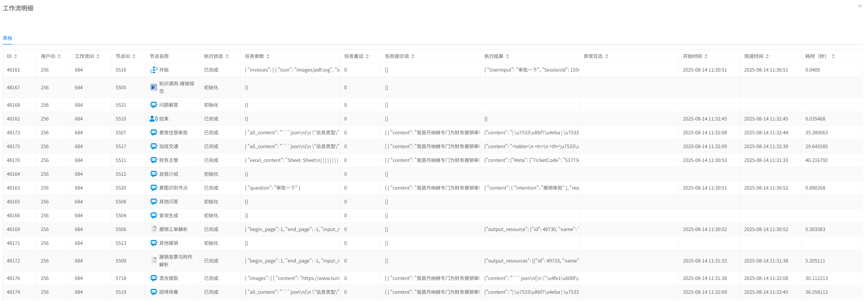Click the 节点名称 column header
Screen dimensions: 868x301
(159, 57)
